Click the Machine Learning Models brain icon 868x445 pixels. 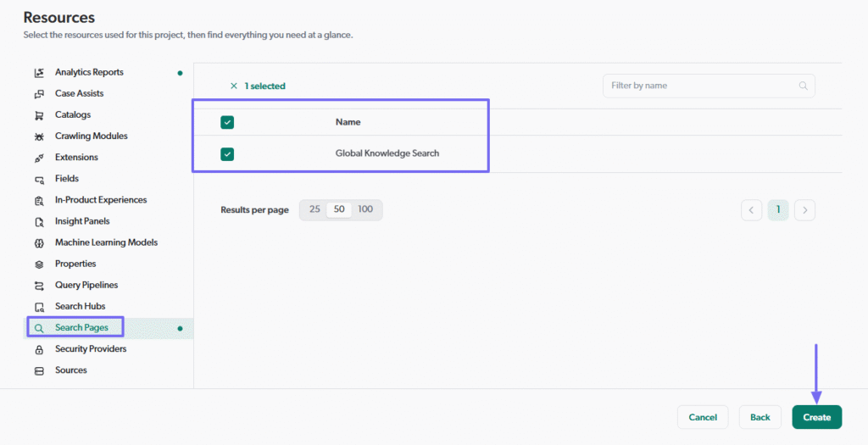click(39, 243)
